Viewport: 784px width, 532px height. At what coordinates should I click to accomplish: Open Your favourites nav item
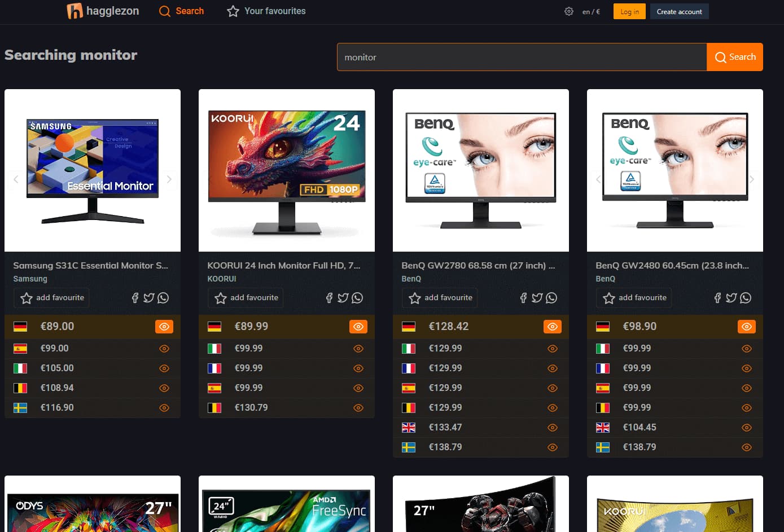(x=266, y=11)
